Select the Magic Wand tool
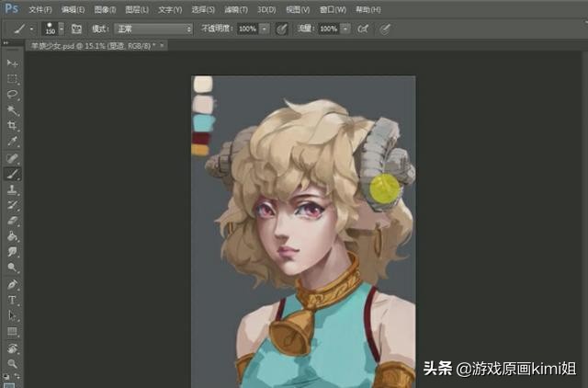This screenshot has height=388, width=588. pyautogui.click(x=12, y=110)
